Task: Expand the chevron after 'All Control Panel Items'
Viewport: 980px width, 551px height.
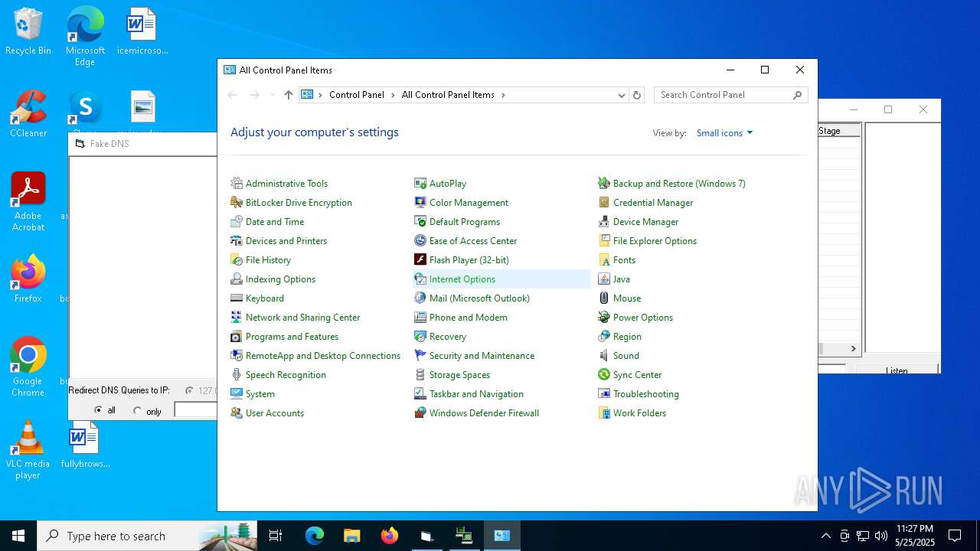Action: pyautogui.click(x=503, y=95)
